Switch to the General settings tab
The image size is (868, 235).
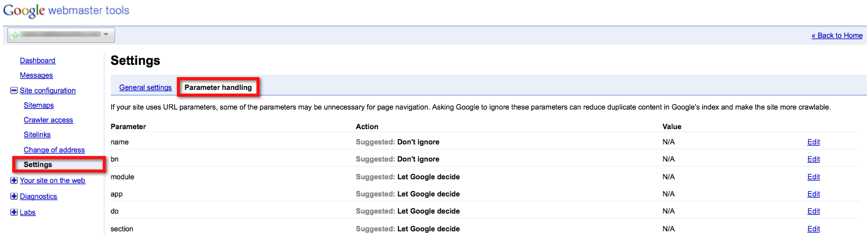tap(145, 88)
